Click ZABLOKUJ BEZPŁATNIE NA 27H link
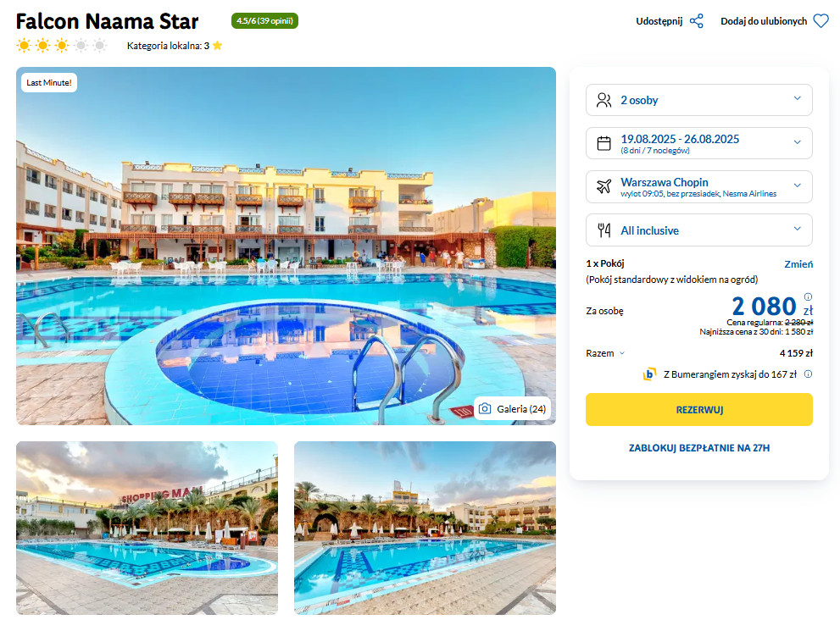This screenshot has height=620, width=840. [699, 448]
